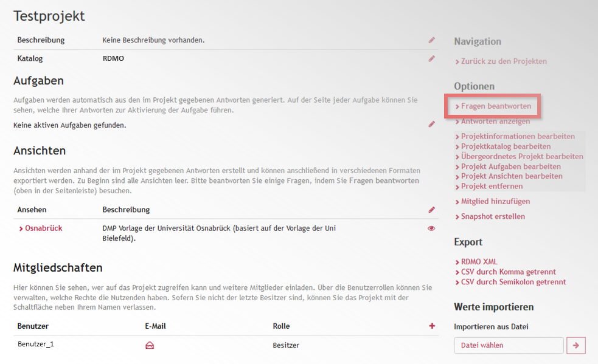Image resolution: width=598 pixels, height=364 pixels.
Task: Open the Osnabrück view link
Action: point(43,228)
